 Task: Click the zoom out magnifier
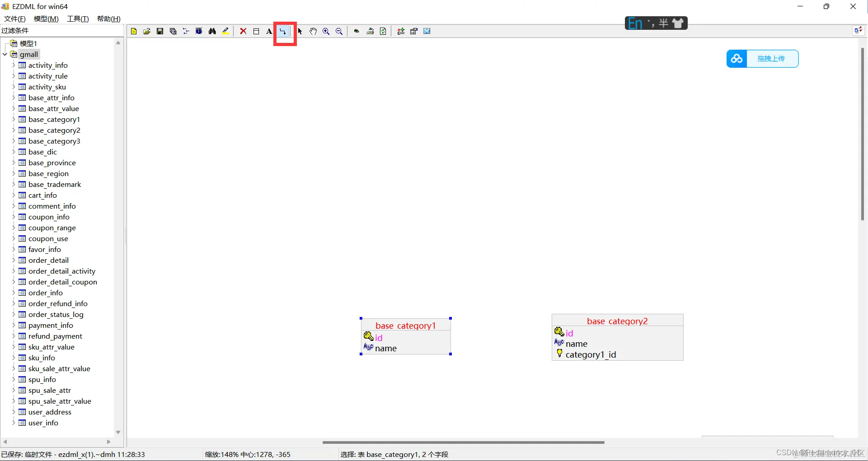(x=339, y=31)
